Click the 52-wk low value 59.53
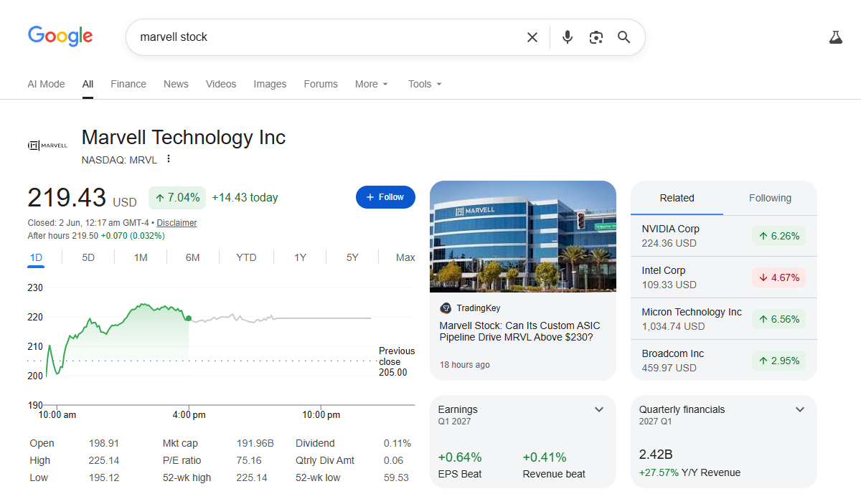Viewport: 861px width, 504px height. [x=396, y=477]
